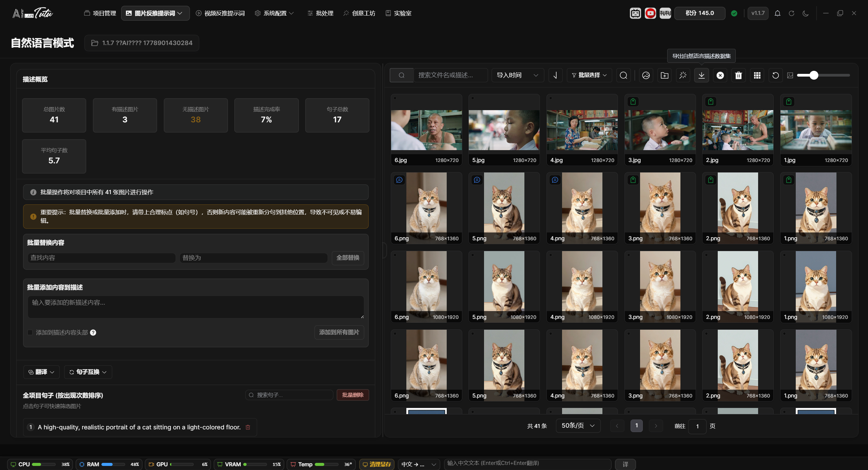Open the 2.jpg thumbnail
This screenshot has height=470, width=868.
(x=738, y=130)
